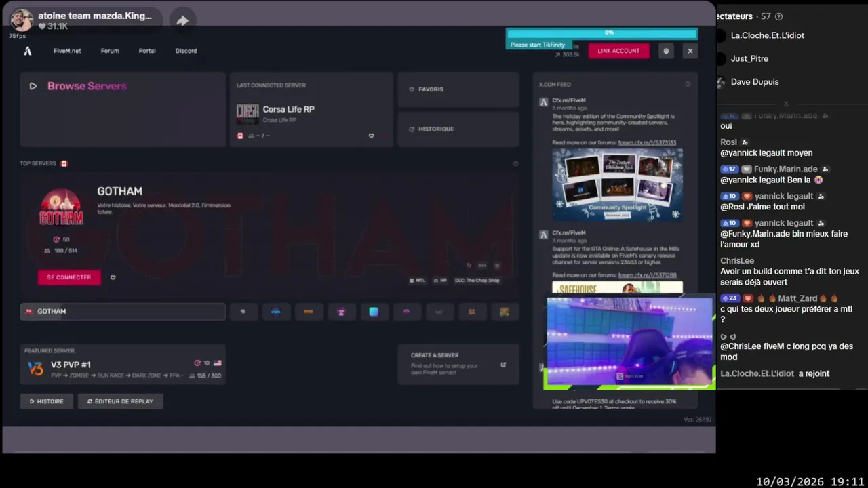868x488 pixels.
Task: Click the MTL tag on GOTHAM
Action: (417, 280)
